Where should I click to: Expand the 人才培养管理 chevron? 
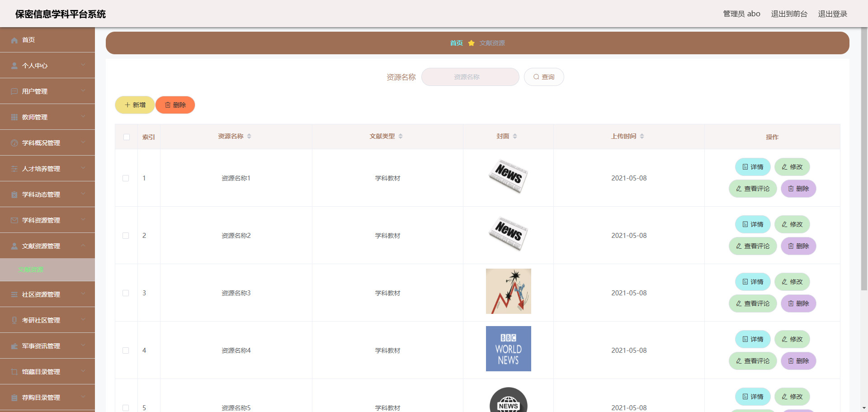point(83,168)
